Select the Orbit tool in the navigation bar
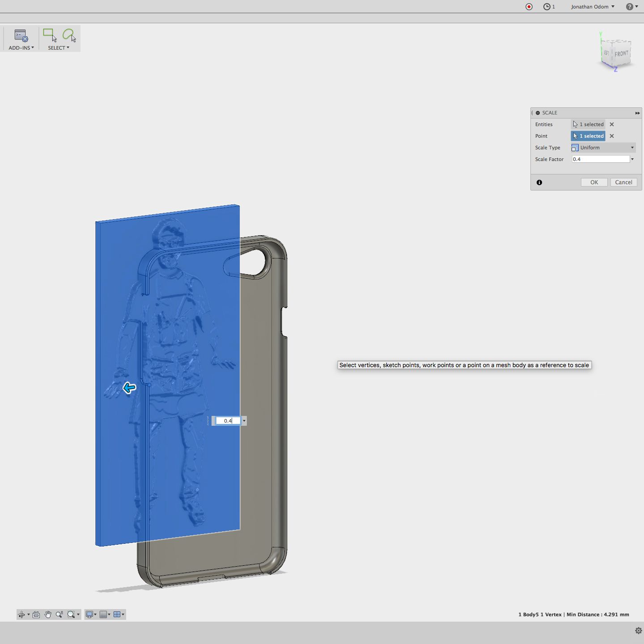This screenshot has width=644, height=644. click(x=21, y=614)
